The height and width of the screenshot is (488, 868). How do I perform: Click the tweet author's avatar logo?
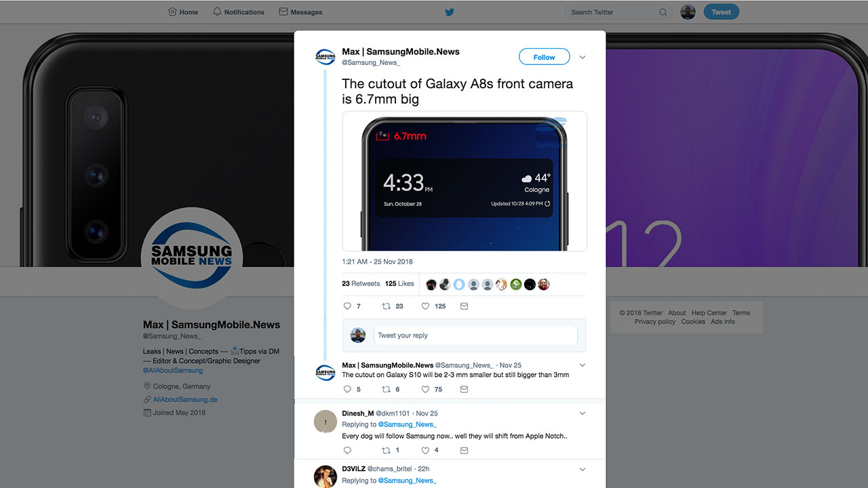tap(325, 57)
